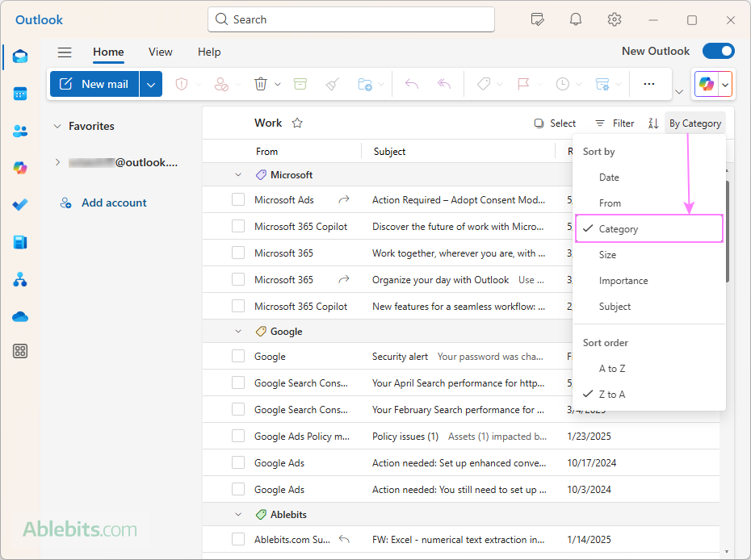Check the Ablebits.com Su... message checkbox
751x560 pixels.
(x=238, y=539)
